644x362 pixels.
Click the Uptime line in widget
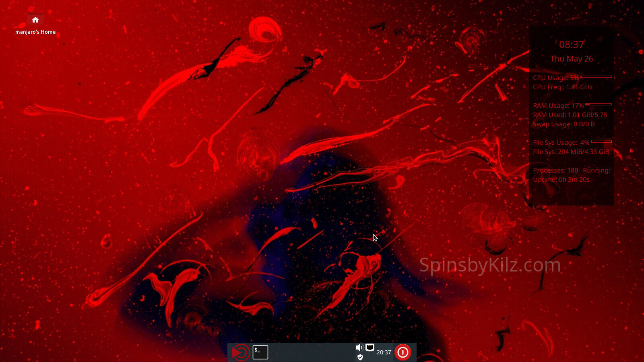coord(561,180)
